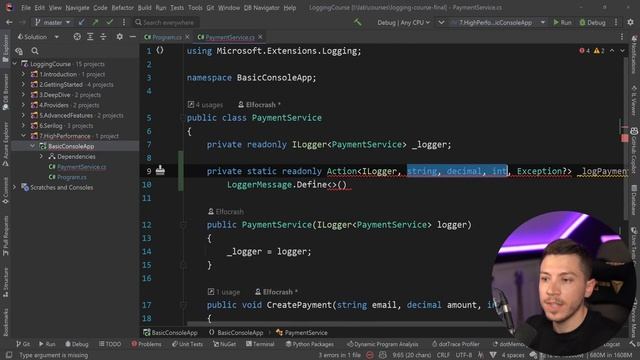Click the locate file target icon in Solution panel

(x=77, y=37)
